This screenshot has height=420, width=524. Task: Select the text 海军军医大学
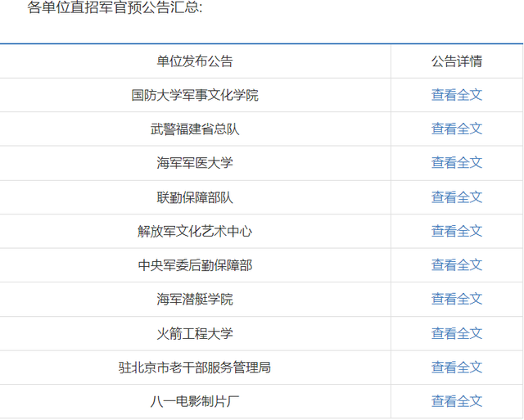(195, 163)
